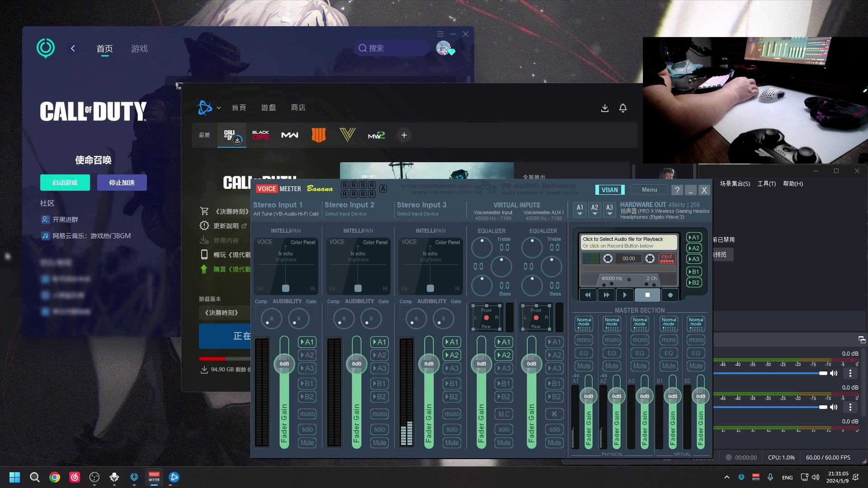Add a favorite game with plus icon
868x488 pixels.
(404, 135)
